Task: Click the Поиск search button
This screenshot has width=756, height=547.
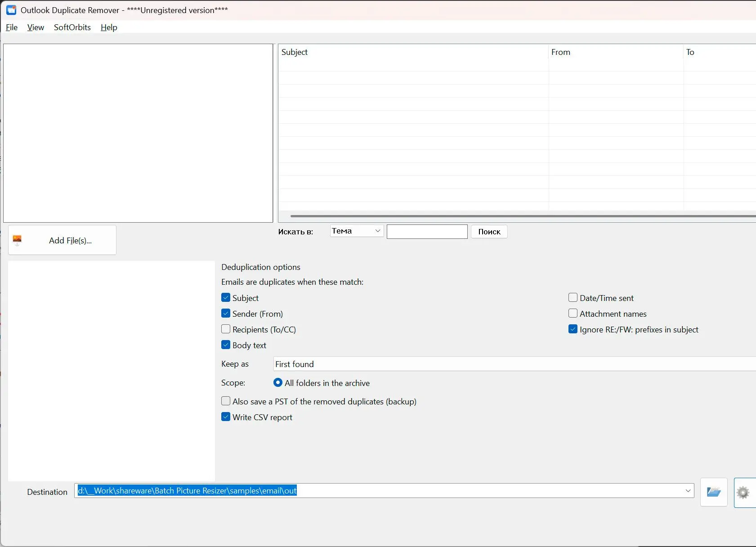Action: tap(489, 232)
